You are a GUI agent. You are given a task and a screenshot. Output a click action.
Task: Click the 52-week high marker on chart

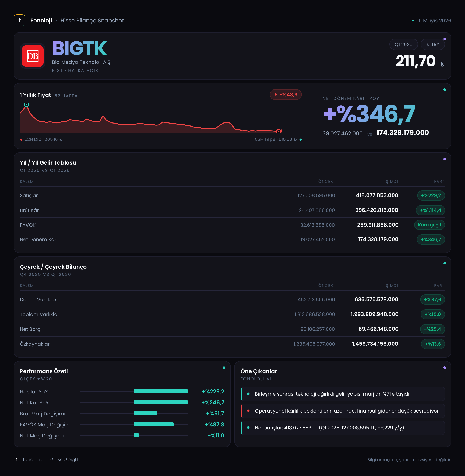(x=26, y=105)
